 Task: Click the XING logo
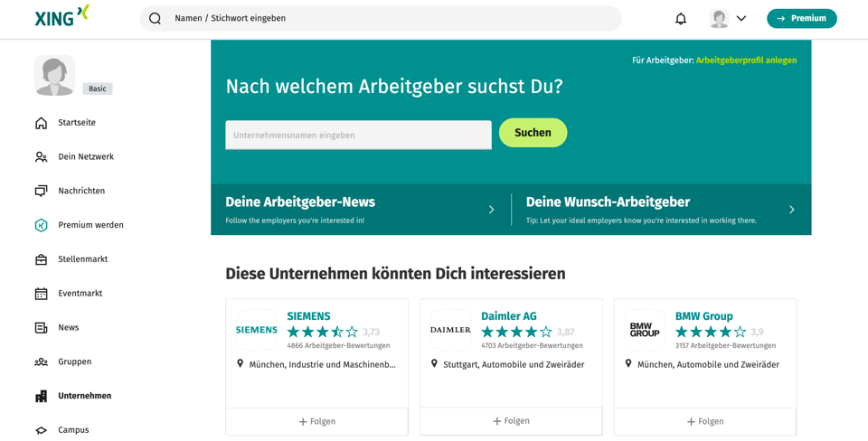coord(62,16)
